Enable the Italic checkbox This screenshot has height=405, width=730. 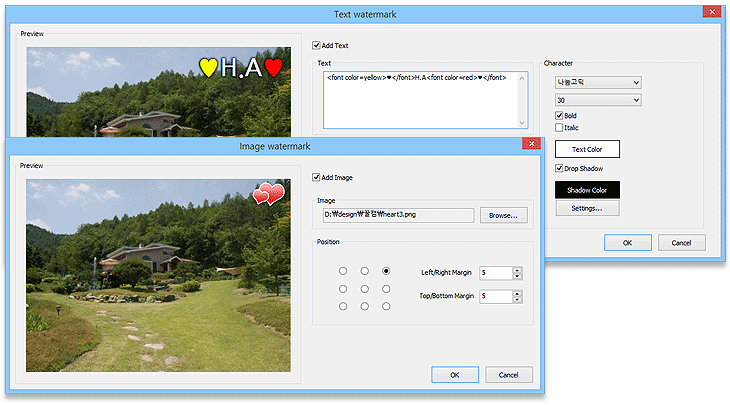tap(560, 128)
